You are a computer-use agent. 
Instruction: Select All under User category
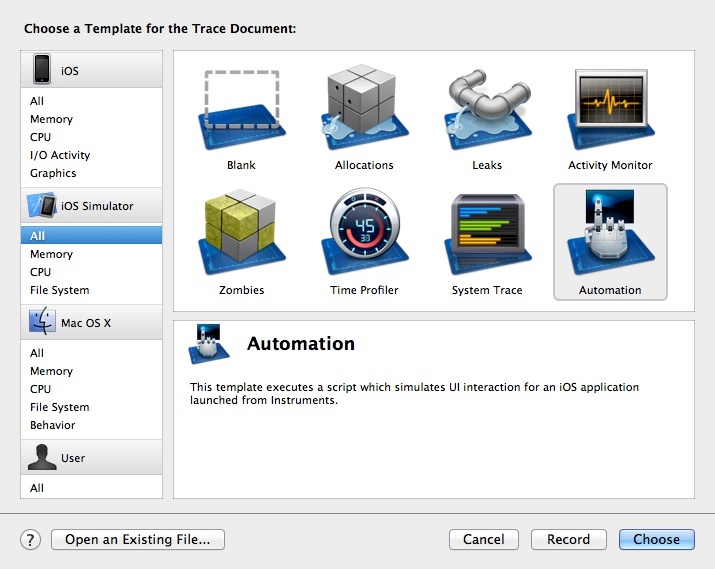37,488
